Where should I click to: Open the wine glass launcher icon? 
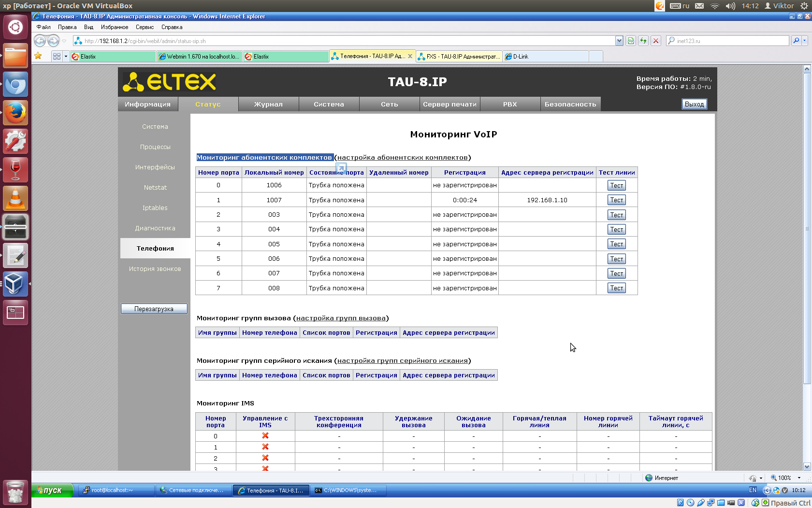(15, 170)
